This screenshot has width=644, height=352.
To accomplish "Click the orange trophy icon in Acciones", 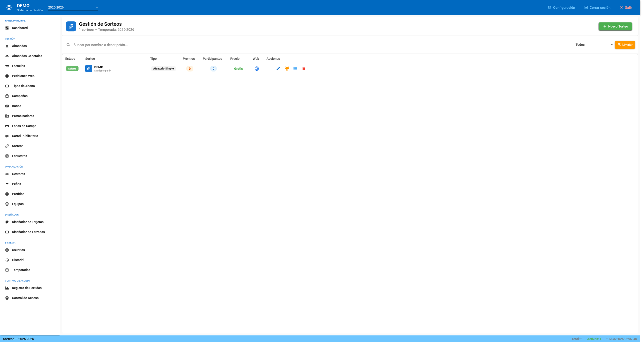I will 287,68.
